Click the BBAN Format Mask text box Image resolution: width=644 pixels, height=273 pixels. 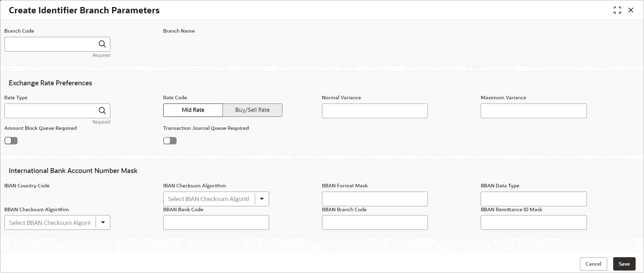[x=375, y=199]
